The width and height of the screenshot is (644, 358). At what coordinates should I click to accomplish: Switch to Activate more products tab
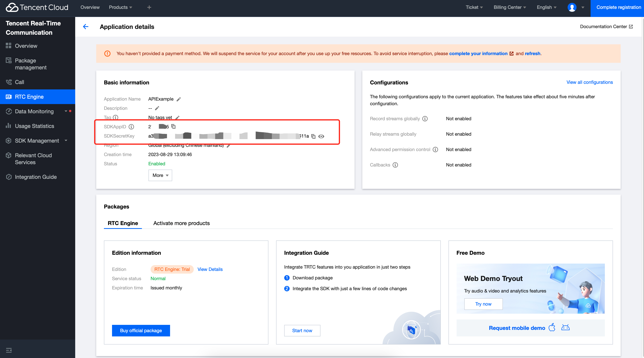(x=181, y=223)
